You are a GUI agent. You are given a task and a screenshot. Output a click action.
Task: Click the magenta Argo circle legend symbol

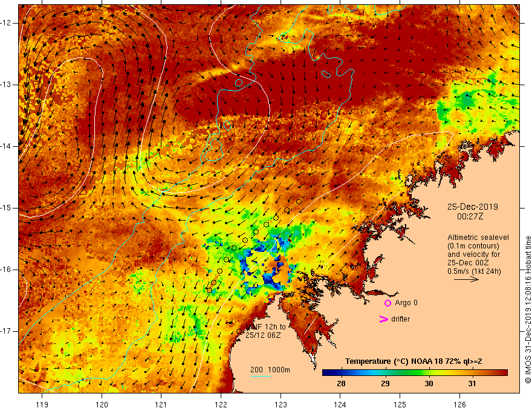[388, 303]
